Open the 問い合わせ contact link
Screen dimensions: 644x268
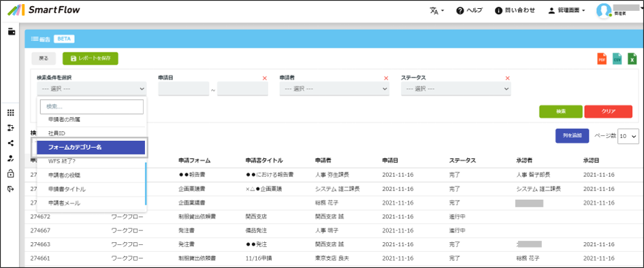click(515, 11)
